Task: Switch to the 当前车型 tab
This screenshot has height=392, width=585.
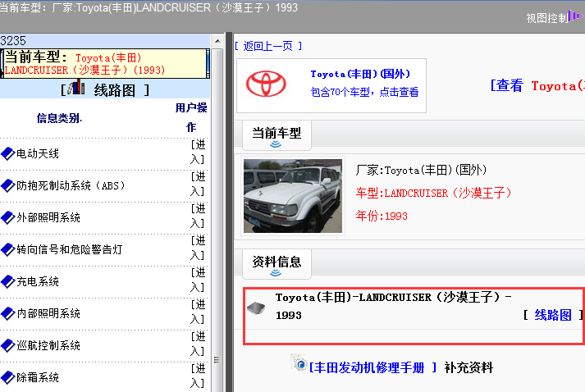Action: click(277, 135)
